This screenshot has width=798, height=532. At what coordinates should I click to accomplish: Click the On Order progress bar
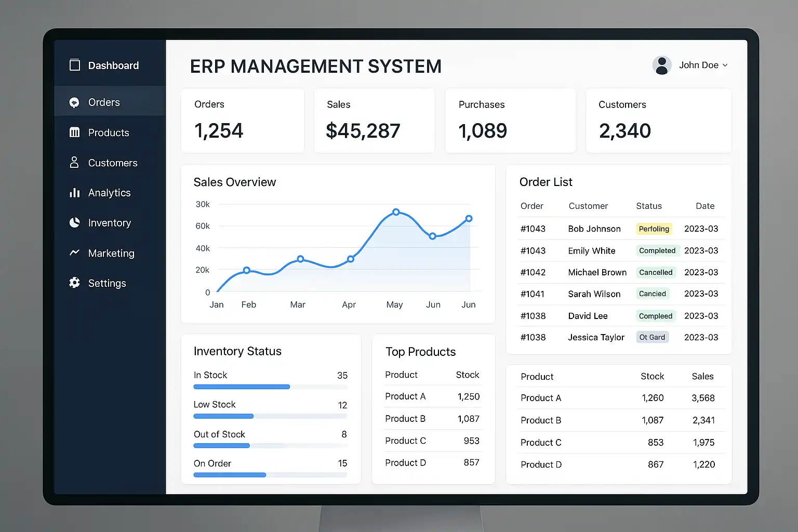(270, 475)
